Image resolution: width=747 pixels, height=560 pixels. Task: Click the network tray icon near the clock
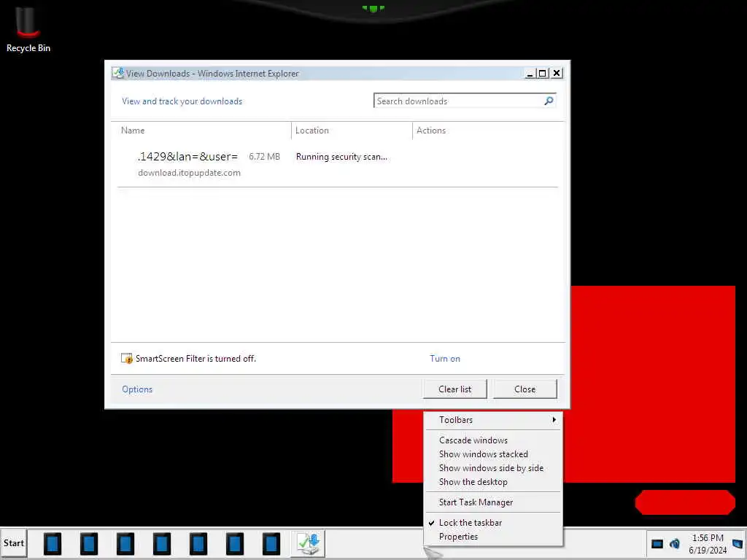coord(675,543)
